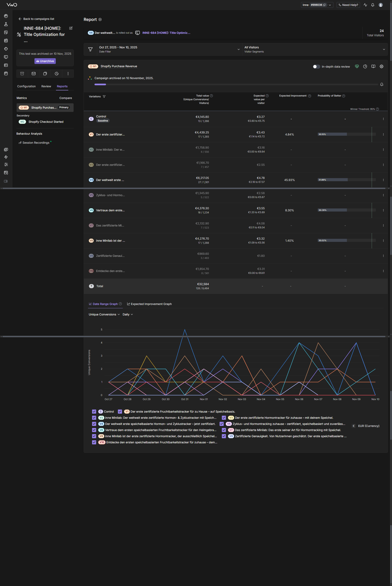Switch to Expected Improvement Graph tab

tap(149, 304)
